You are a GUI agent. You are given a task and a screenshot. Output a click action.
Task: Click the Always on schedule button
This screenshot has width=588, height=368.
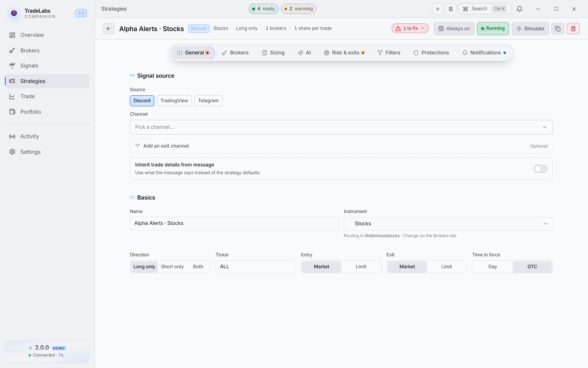click(x=454, y=28)
